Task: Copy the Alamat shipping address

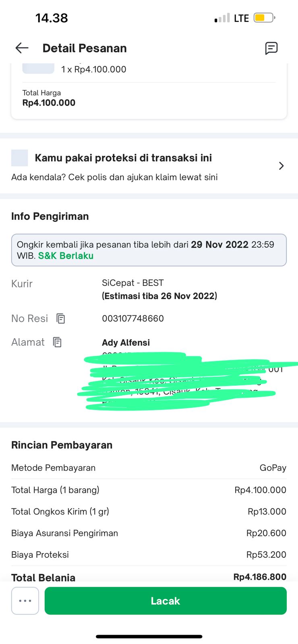Action: [x=58, y=342]
